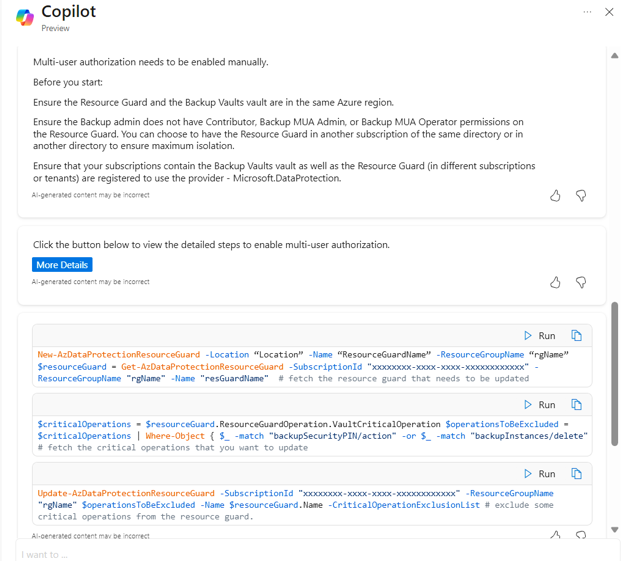Run the Update-AzDataProtectionResourceGuard script
Screen dimensions: 622x561
540,474
